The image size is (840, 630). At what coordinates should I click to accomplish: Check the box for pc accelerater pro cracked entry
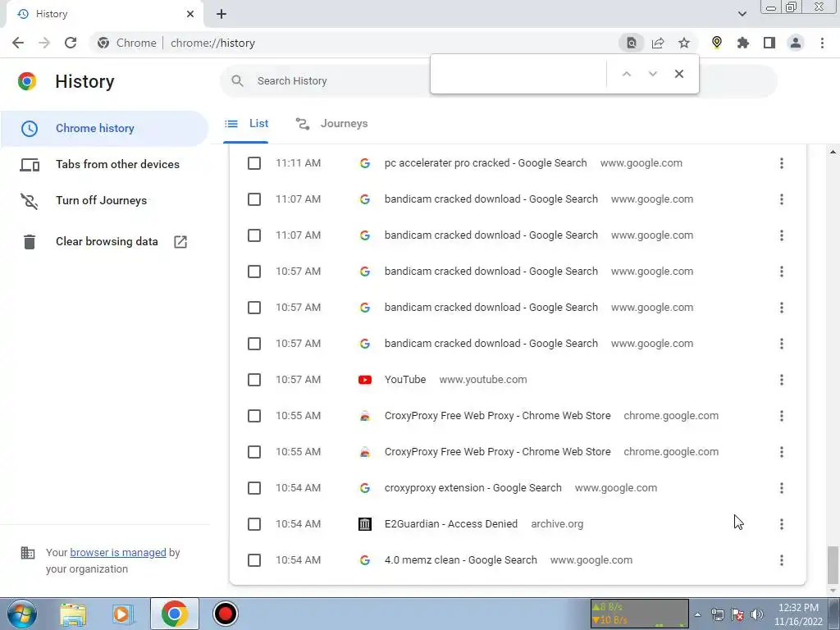(x=254, y=163)
